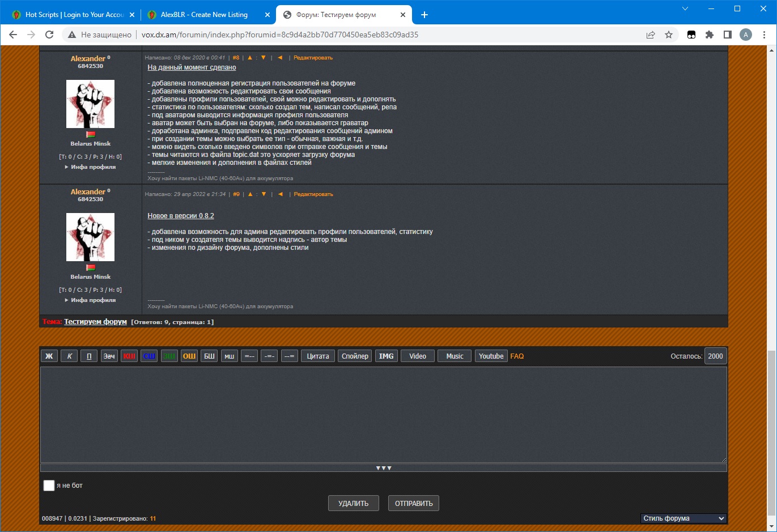The width and height of the screenshot is (777, 532).
Task: Open the 'Стиль форума' dropdown
Action: click(683, 518)
